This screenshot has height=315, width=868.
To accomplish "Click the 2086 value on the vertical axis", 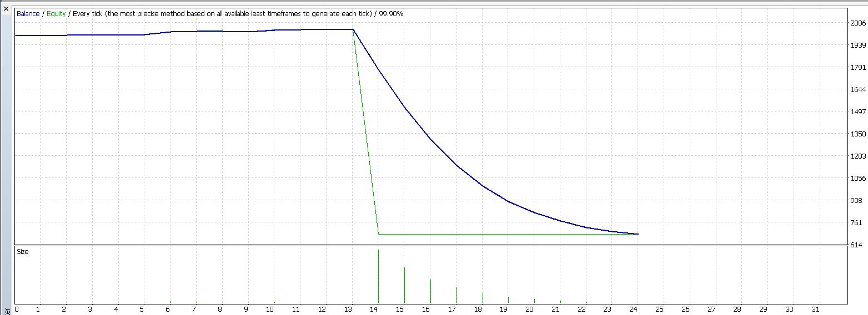I will (858, 23).
